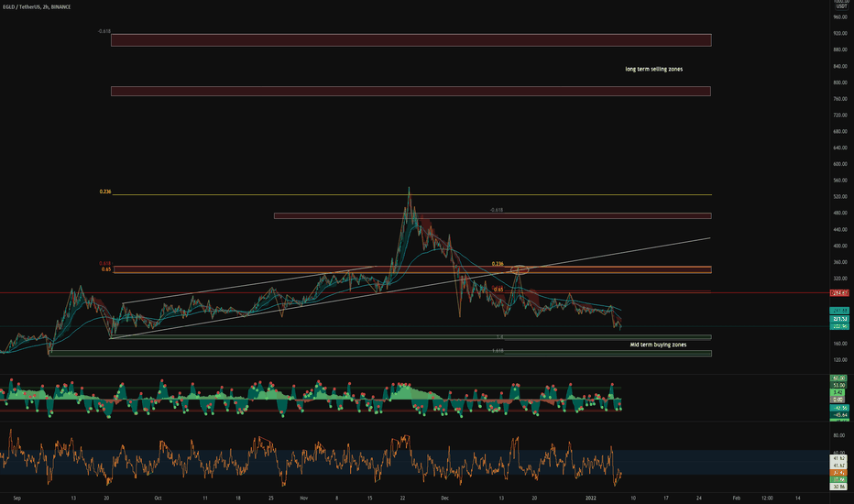Select the white oval marker on the trendline
The height and width of the screenshot is (504, 854).
tap(520, 269)
